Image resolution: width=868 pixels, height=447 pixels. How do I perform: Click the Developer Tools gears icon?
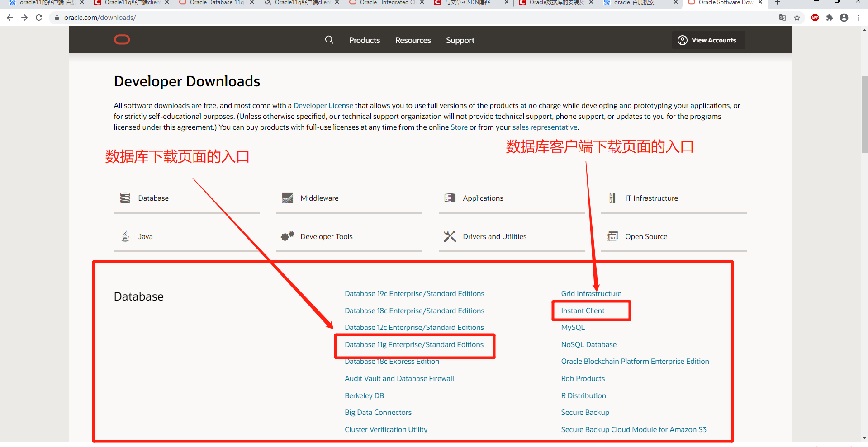pyautogui.click(x=288, y=236)
